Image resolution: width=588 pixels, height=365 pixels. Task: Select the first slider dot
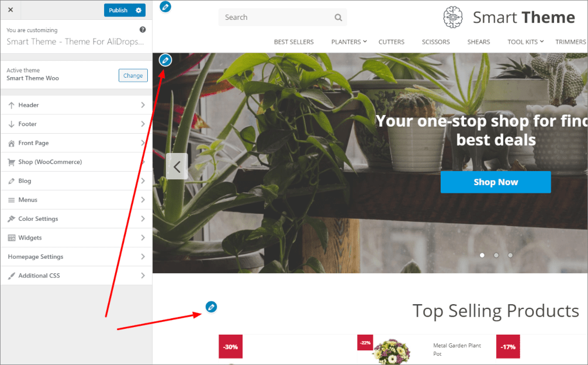coord(482,255)
